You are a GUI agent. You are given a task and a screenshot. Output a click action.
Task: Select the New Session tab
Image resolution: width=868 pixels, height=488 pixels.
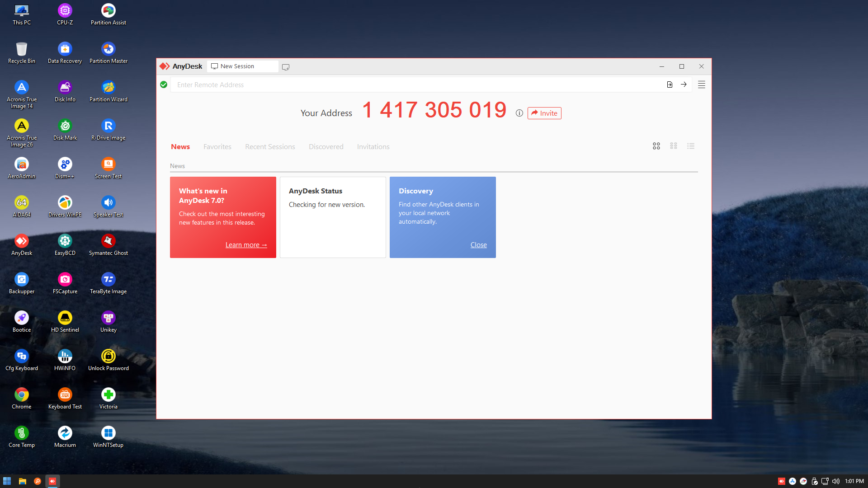[243, 66]
